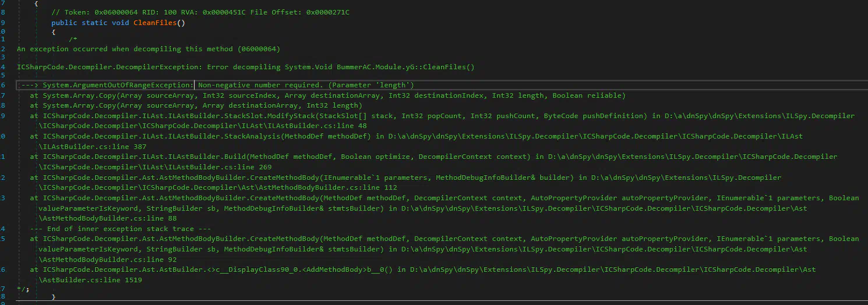Click the System.ArgumentOutOfRangeException text
868x305 pixels.
point(117,85)
